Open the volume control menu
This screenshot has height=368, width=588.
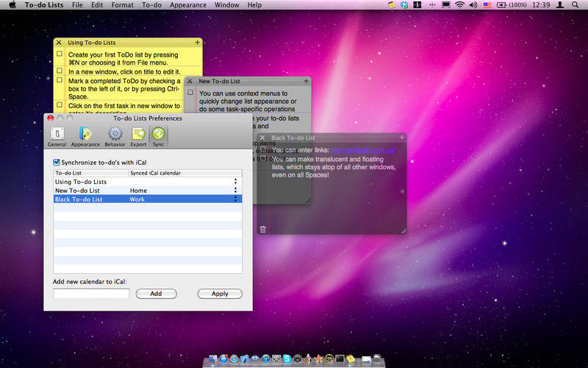(473, 5)
